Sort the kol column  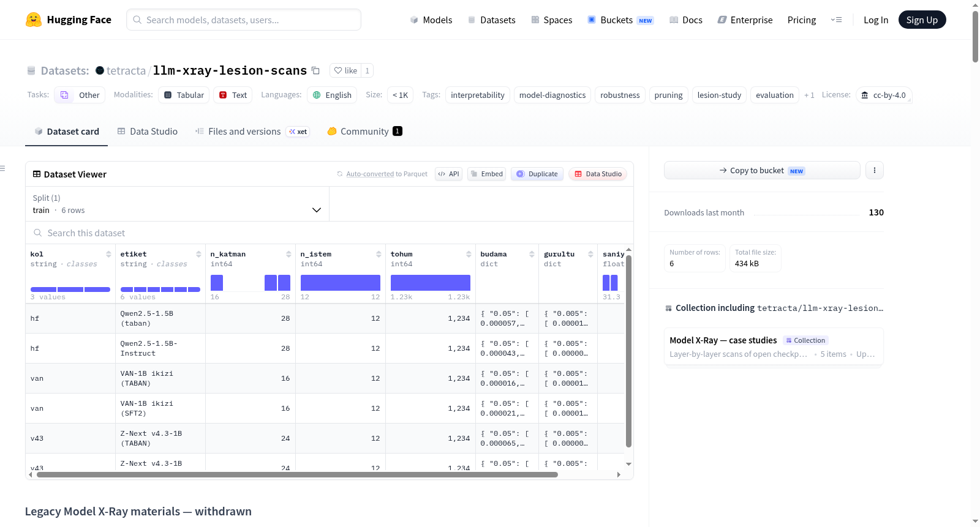[108, 254]
